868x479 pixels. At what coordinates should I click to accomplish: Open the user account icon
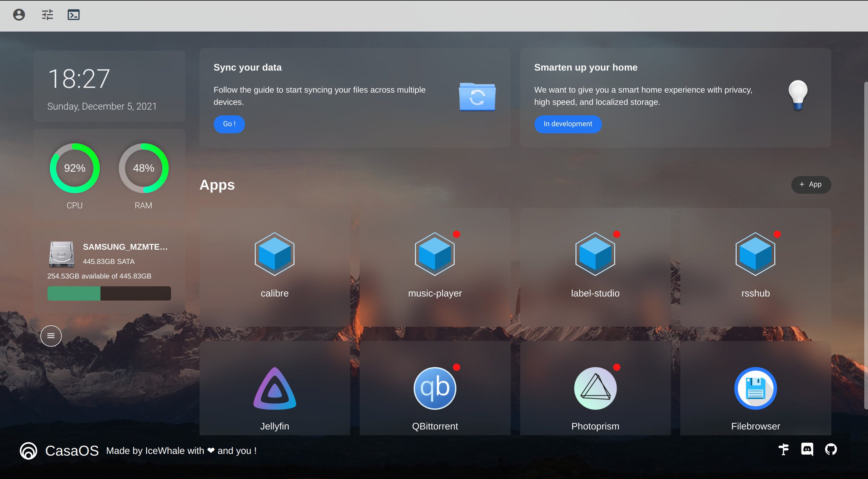click(x=19, y=15)
